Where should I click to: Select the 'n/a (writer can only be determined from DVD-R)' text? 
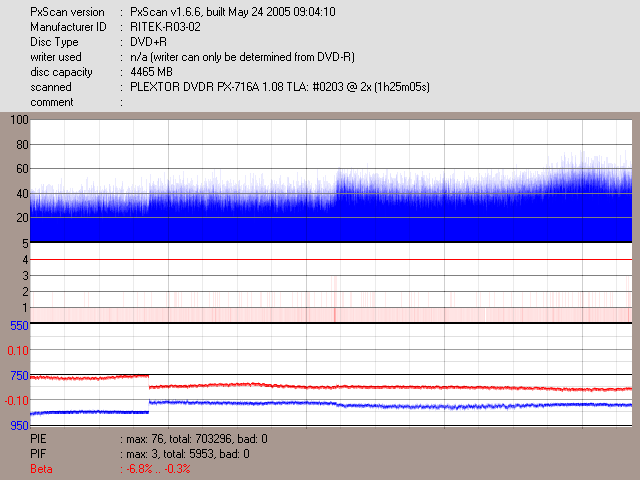click(x=242, y=57)
